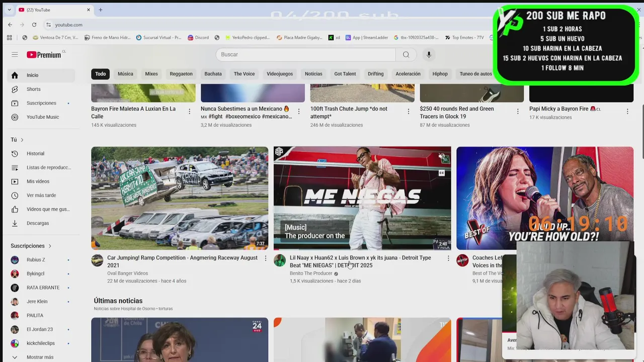The width and height of the screenshot is (644, 362).
Task: Expand the Suscripciones section header
Action: pos(31,246)
